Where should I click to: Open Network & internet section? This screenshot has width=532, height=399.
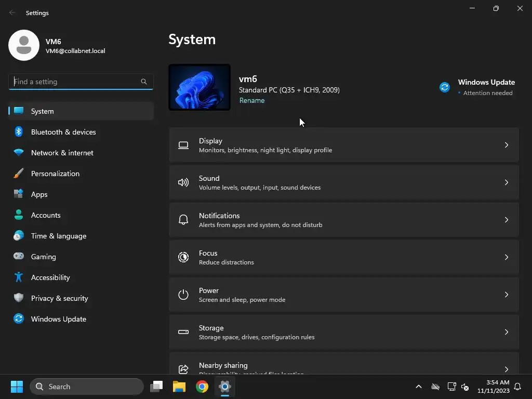[x=81, y=152]
